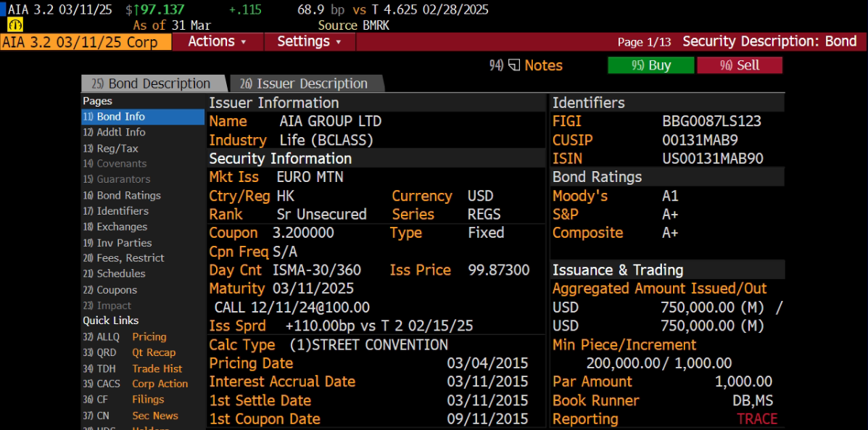
Task: Click the Min Piece 200,000.00/ 1,000.00 value
Action: pyautogui.click(x=658, y=363)
